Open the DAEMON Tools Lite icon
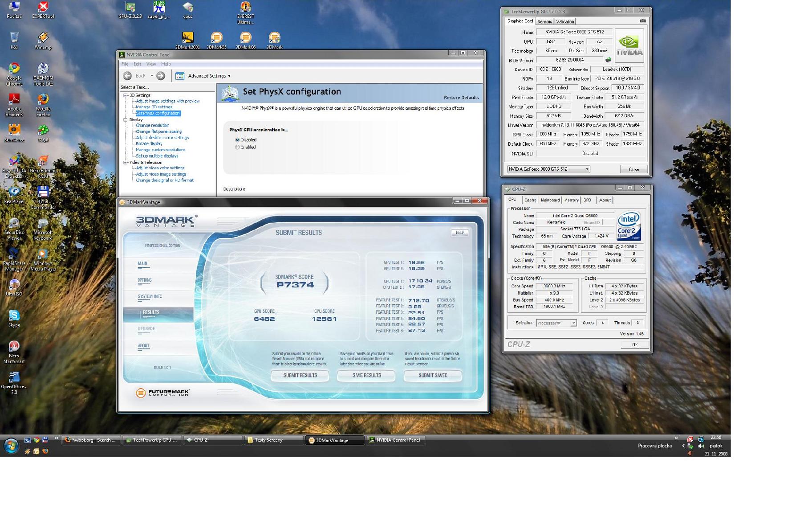The width and height of the screenshot is (812, 508). tap(43, 74)
